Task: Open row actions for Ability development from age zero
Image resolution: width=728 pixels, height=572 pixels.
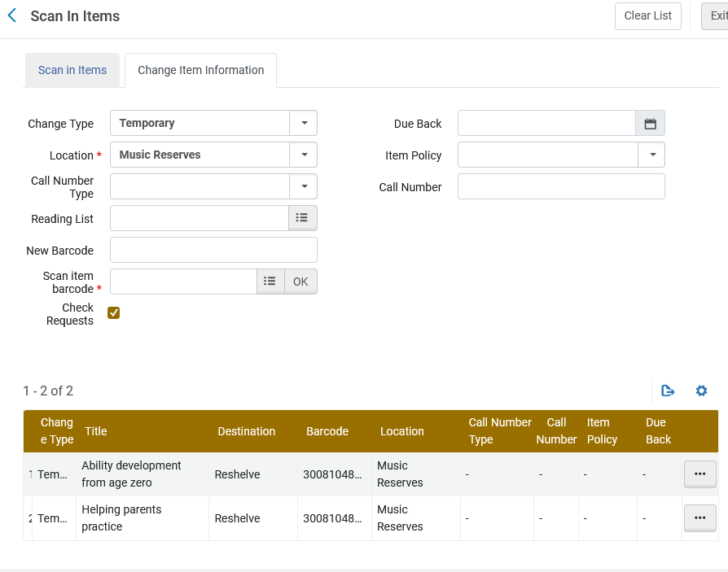Action: tap(699, 474)
